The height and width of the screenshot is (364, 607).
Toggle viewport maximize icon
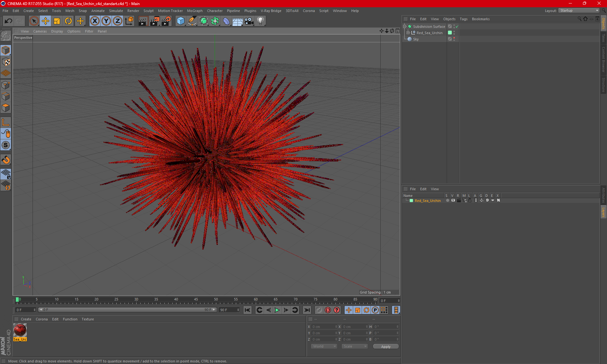[x=397, y=31]
